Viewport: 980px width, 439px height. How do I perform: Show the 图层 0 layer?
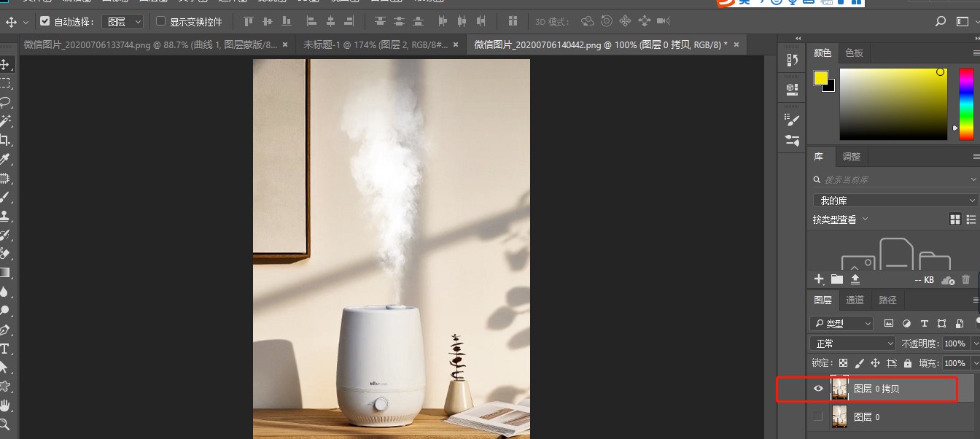click(x=818, y=416)
